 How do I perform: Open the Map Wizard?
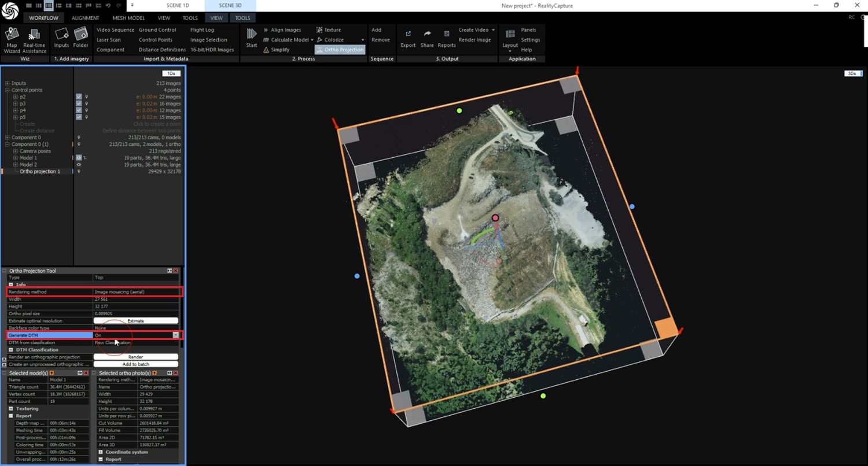click(x=12, y=35)
